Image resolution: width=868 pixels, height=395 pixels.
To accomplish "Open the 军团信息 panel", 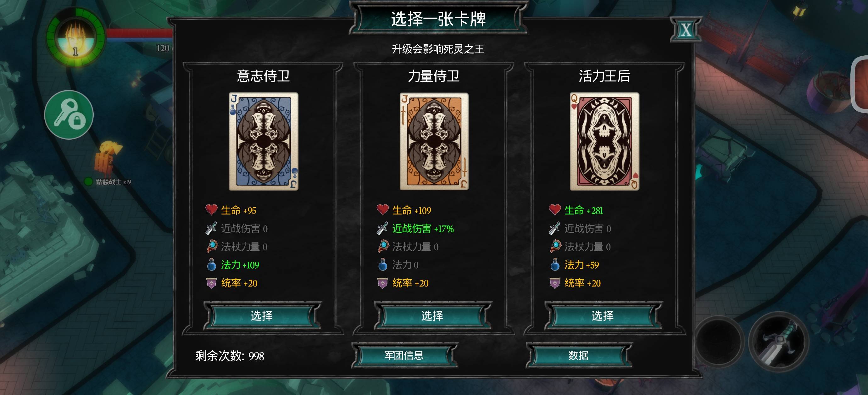I will click(404, 355).
